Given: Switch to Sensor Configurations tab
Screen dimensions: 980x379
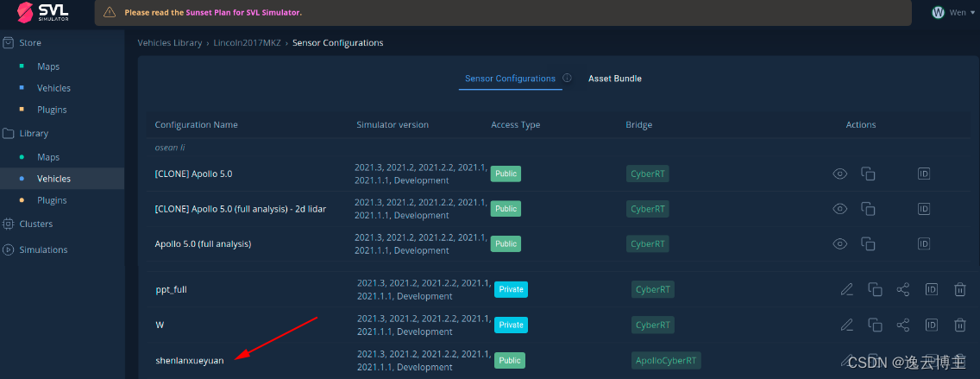Looking at the screenshot, I should [510, 79].
